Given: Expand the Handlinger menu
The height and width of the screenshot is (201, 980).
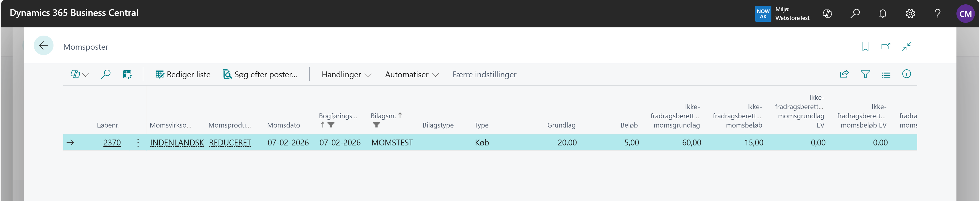Looking at the screenshot, I should (346, 75).
